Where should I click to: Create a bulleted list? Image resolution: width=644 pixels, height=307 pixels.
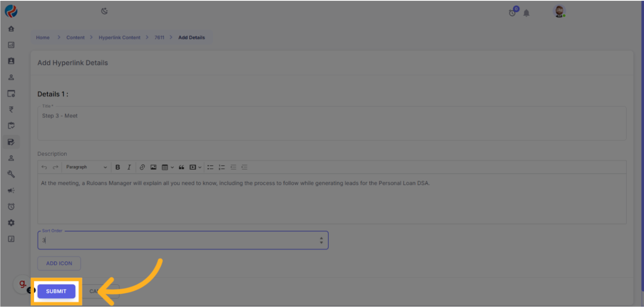210,167
